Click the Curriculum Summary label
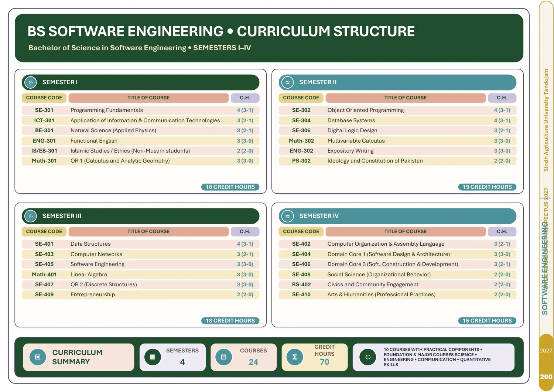 (78, 357)
